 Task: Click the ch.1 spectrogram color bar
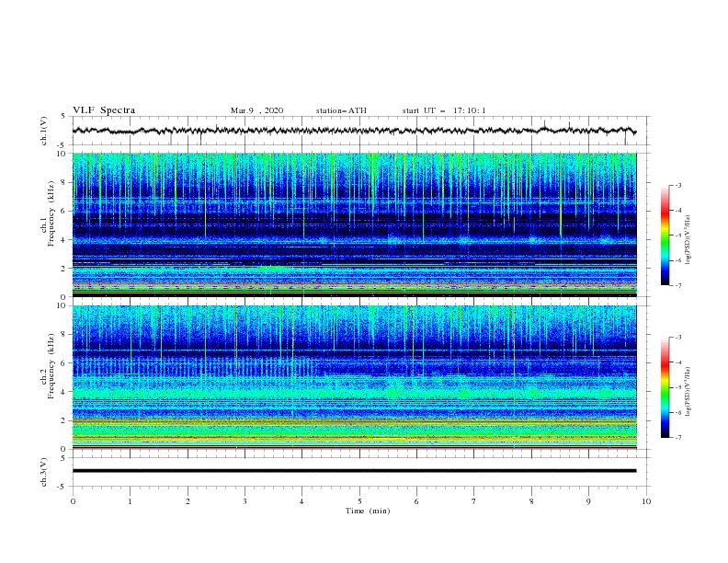[665, 236]
